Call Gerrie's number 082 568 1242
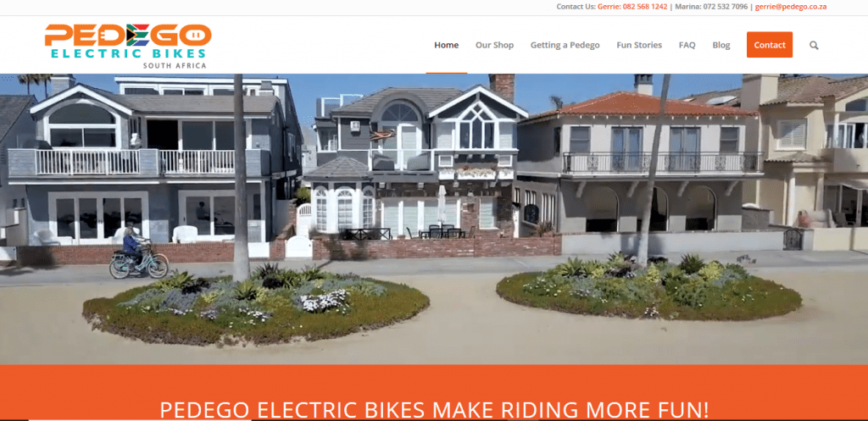 click(632, 7)
